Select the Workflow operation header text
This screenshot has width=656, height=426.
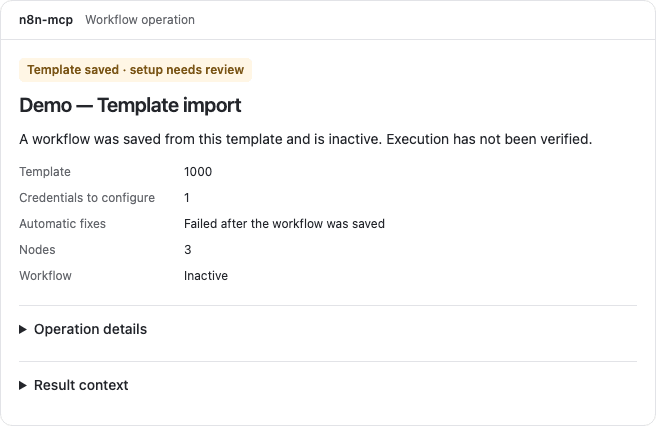click(x=140, y=20)
